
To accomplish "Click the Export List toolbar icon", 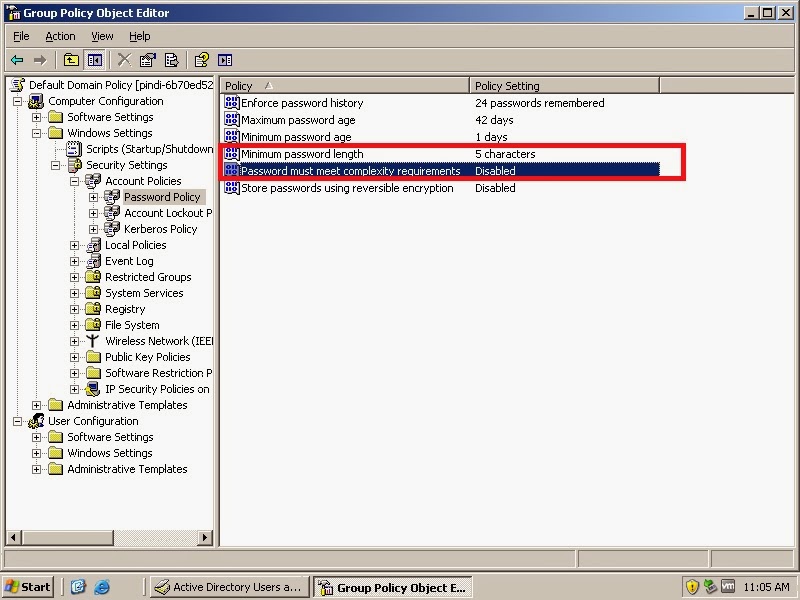I will click(171, 60).
